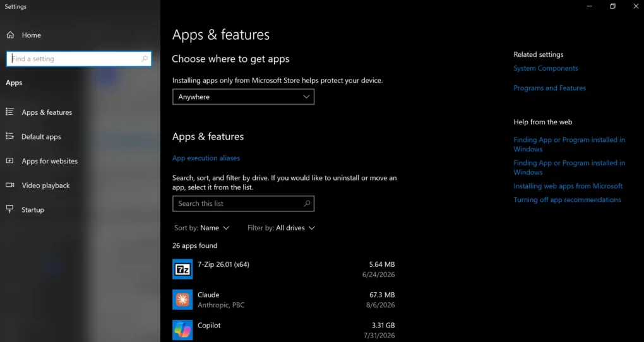Open System Components link

[x=546, y=69]
